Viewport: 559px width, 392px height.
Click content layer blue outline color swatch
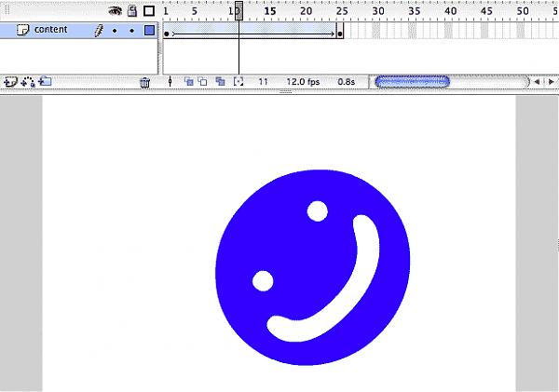pos(149,31)
